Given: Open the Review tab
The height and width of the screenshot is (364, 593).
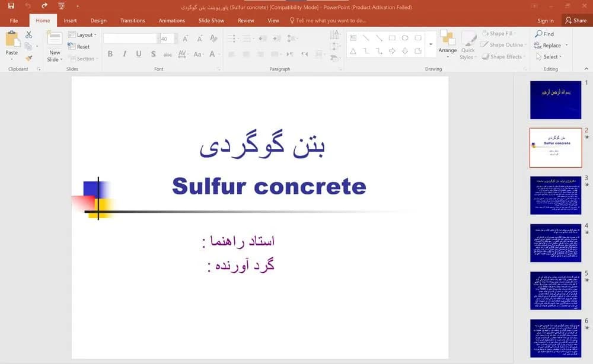Looking at the screenshot, I should [x=246, y=21].
